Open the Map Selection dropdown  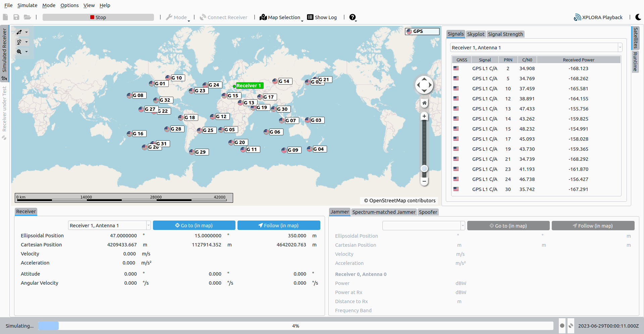(281, 17)
